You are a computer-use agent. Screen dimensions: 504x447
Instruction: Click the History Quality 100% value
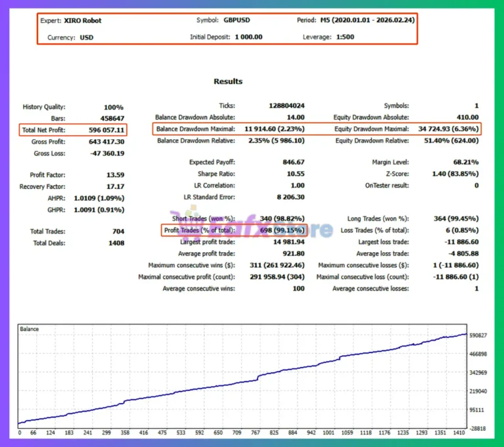[x=113, y=107]
